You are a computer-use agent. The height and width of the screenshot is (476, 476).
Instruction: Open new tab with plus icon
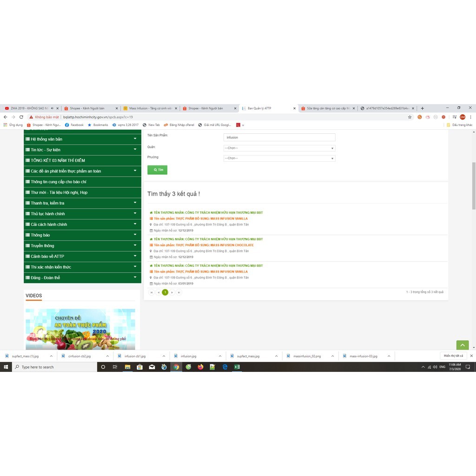(422, 108)
